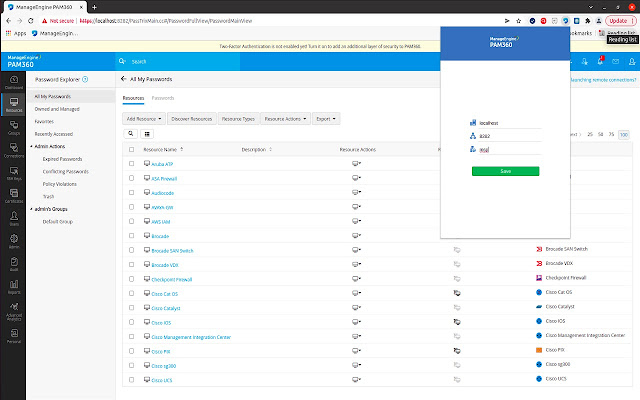Check the AWS IAM row checkbox
Screen dimensions: 640x400
(131, 221)
